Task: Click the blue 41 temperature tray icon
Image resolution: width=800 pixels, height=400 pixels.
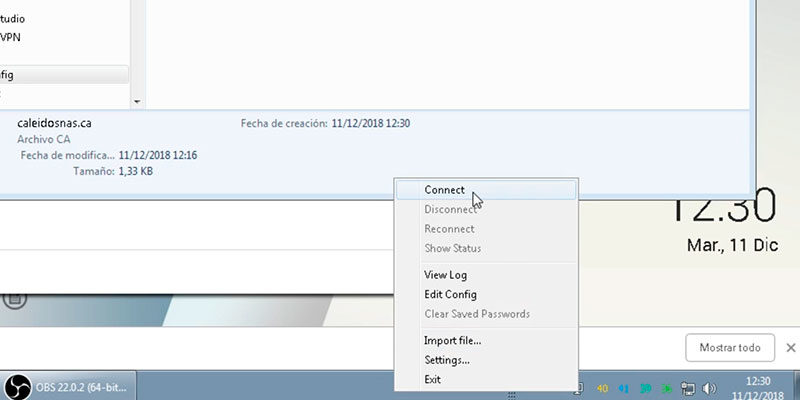Action: click(623, 388)
